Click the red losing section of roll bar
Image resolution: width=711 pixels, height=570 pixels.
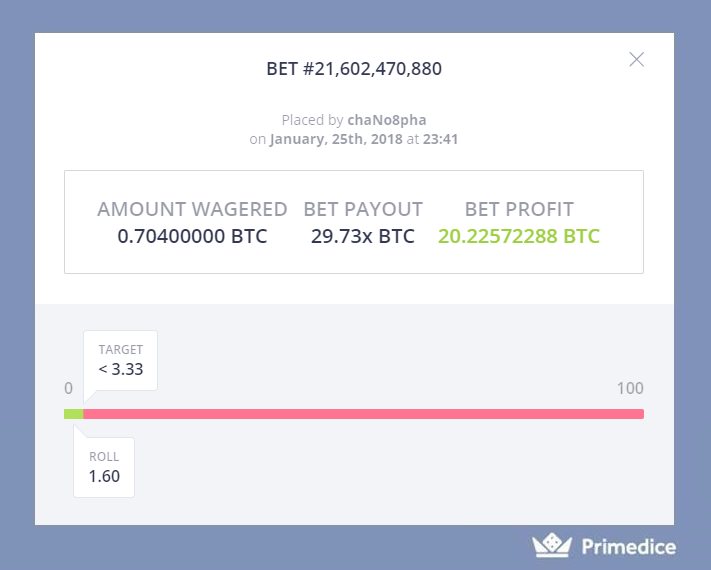(x=364, y=414)
